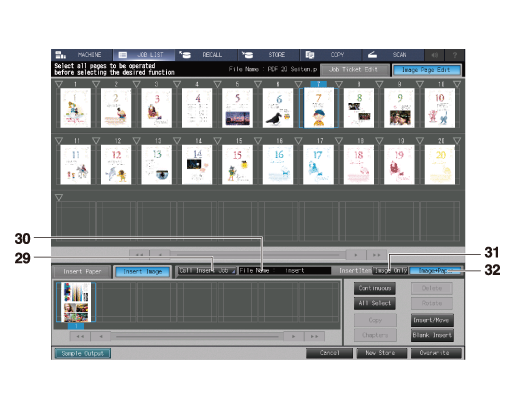
Task: Click the speaker volume icon
Action: coord(434,55)
